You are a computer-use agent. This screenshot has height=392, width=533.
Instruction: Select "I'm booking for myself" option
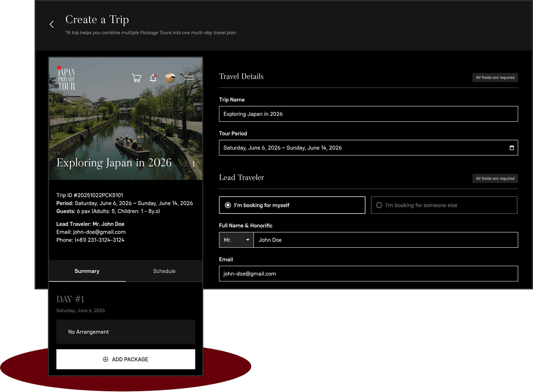pyautogui.click(x=292, y=205)
